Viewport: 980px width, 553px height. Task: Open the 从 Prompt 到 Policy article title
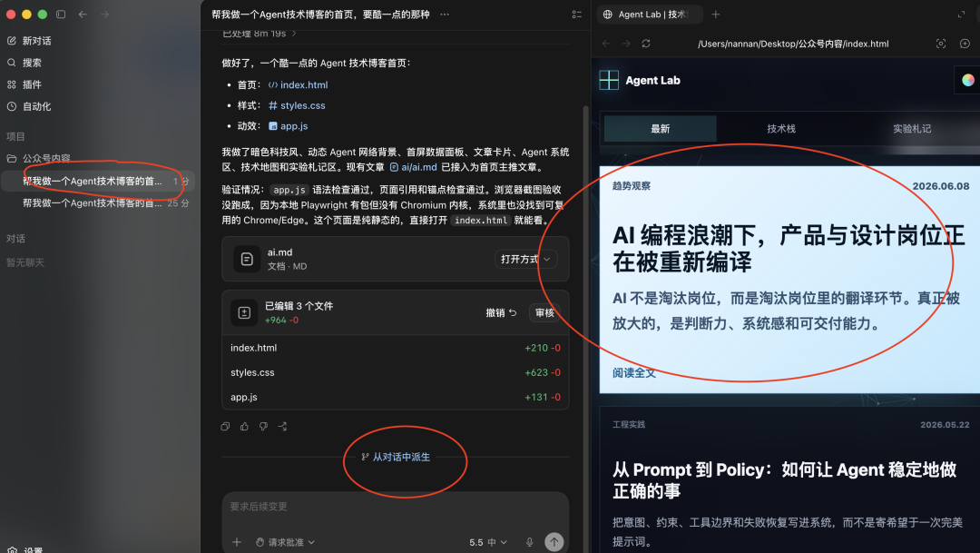pos(784,479)
